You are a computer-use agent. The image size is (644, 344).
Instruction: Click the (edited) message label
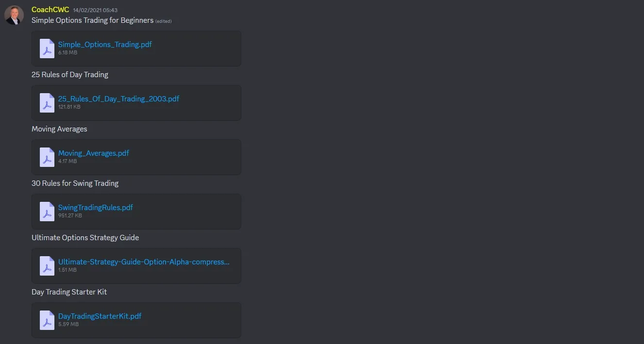(x=164, y=21)
